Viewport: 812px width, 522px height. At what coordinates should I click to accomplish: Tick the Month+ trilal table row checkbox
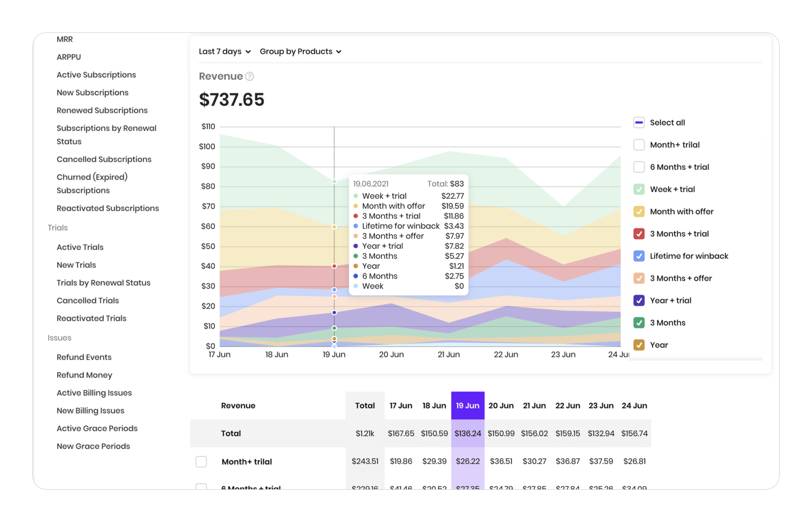201,461
